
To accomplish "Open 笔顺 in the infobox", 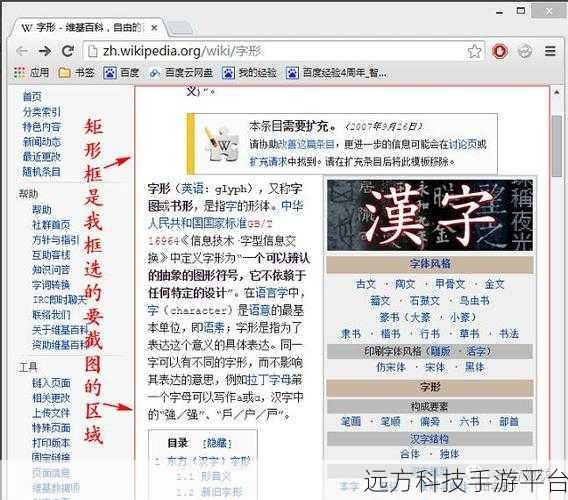I will coord(390,422).
